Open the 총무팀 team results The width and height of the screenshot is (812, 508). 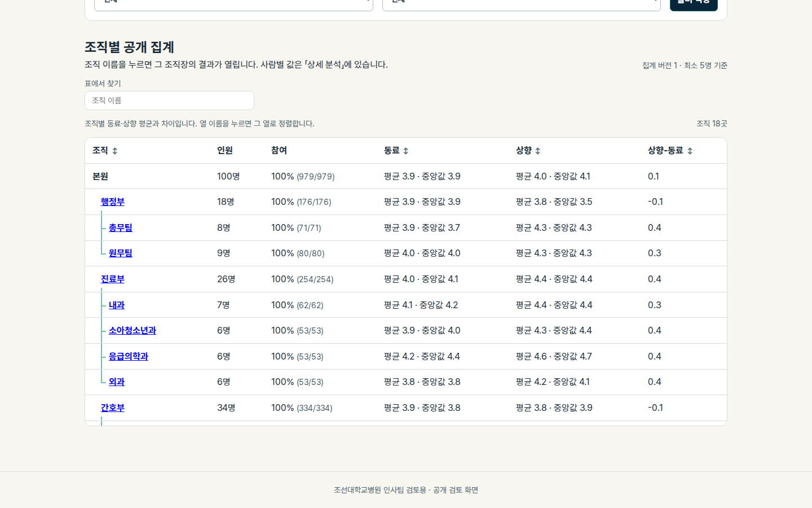[121, 227]
